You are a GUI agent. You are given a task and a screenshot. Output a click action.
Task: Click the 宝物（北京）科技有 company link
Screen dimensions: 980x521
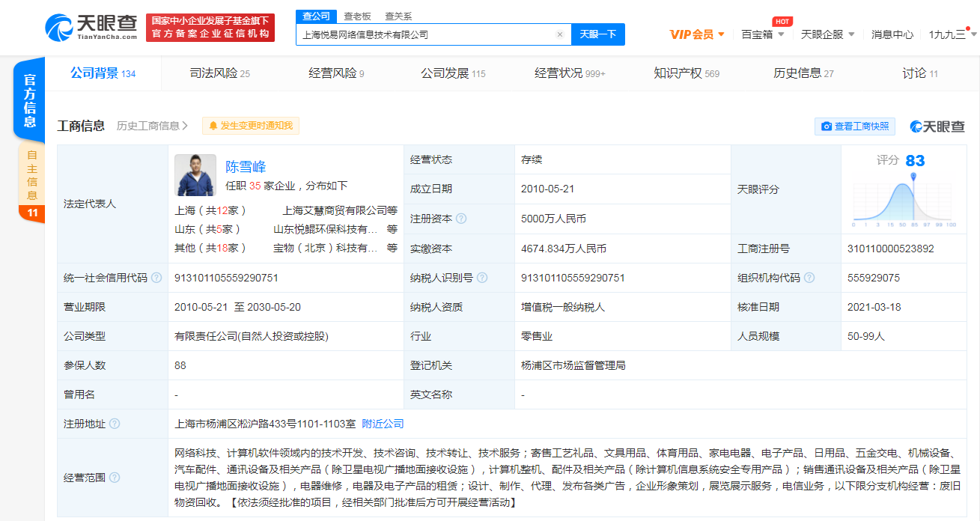tap(326, 248)
